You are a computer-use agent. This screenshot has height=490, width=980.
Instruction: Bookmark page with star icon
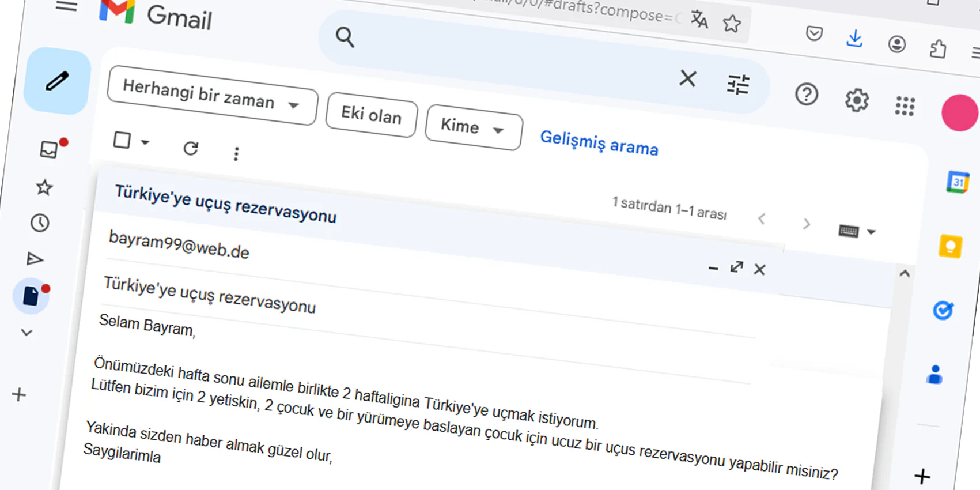[732, 24]
